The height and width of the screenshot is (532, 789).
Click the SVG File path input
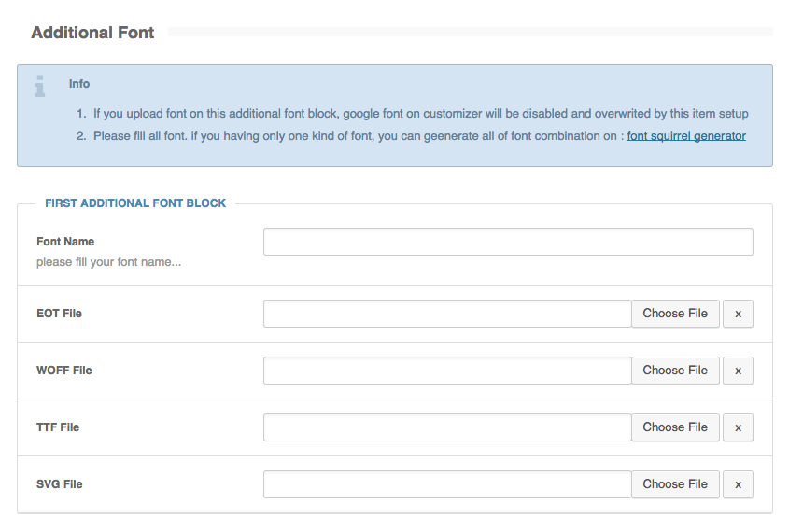(x=447, y=484)
